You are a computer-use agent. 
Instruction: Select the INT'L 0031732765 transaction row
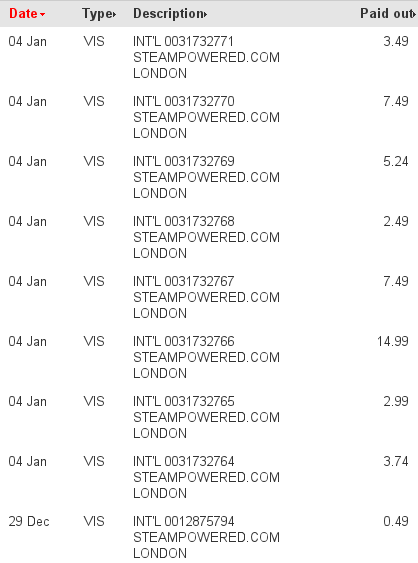click(x=209, y=417)
